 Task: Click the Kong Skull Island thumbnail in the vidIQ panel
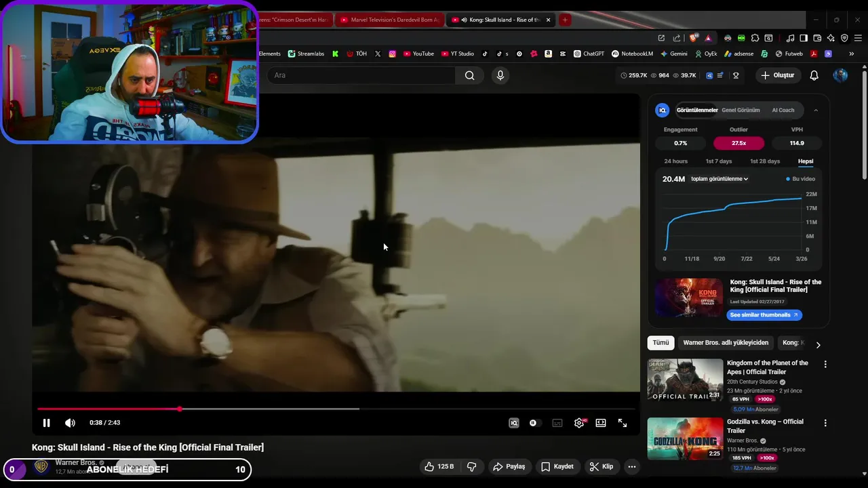tap(689, 298)
